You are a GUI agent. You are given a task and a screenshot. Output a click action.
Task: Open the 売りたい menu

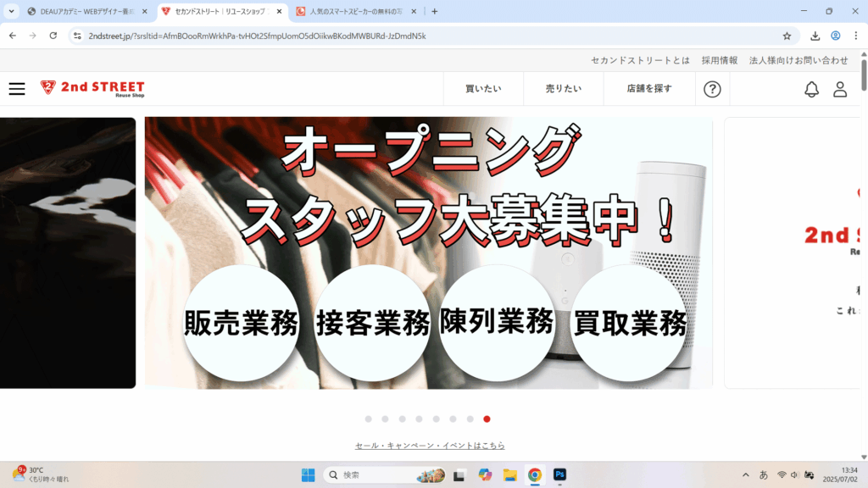[563, 89]
